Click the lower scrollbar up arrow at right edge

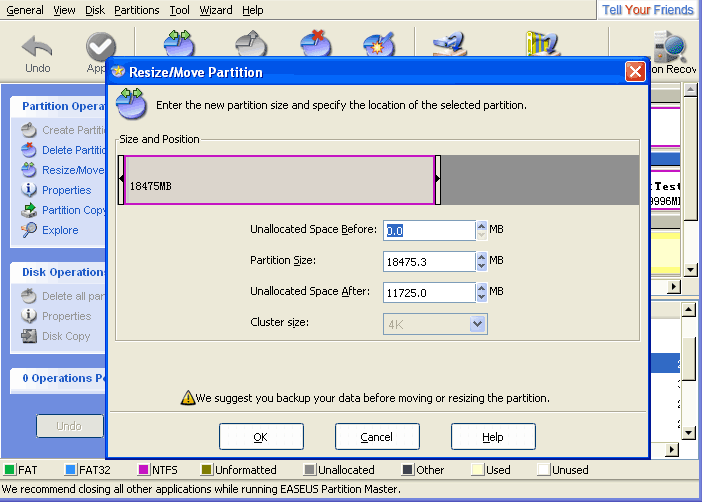(x=689, y=309)
